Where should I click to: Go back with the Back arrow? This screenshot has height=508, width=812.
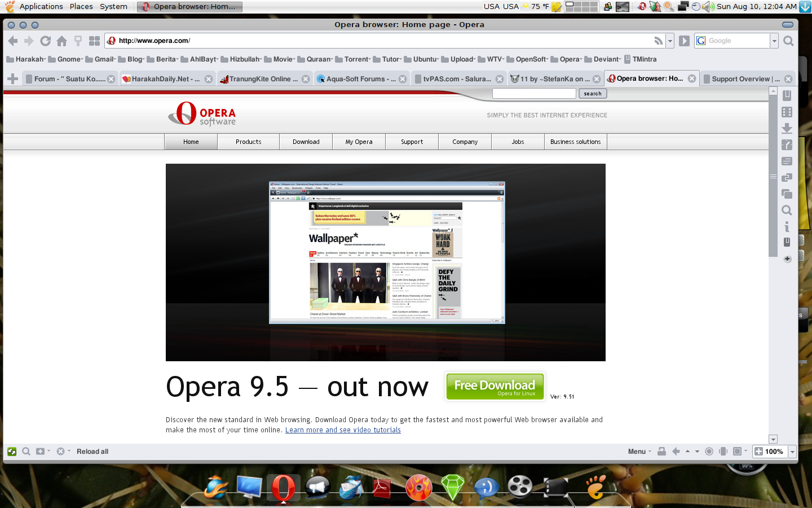(x=13, y=41)
